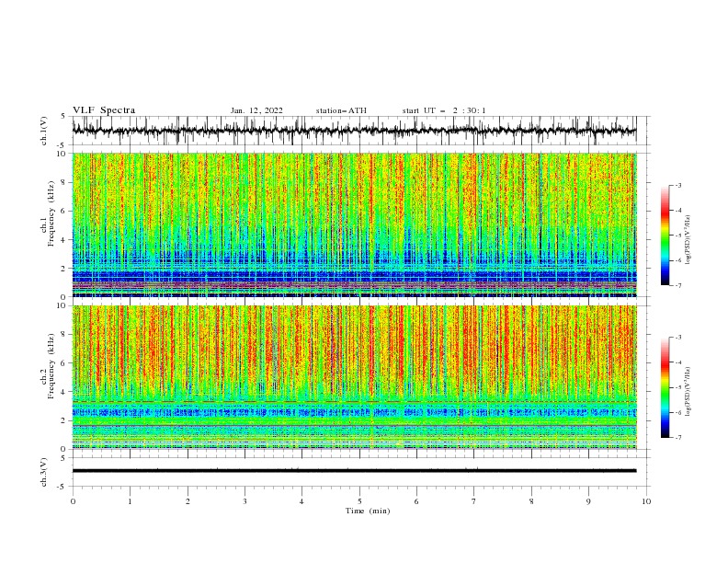Screen dimensions: 728x563
Task: Click the '-3' tick on upper colorbar
Action: 677,186
